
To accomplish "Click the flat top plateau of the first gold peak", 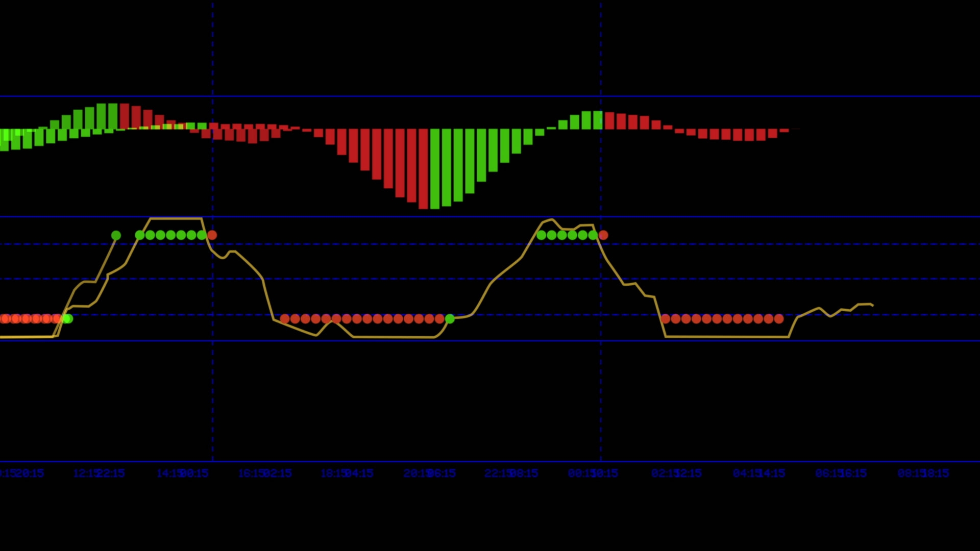I will coord(176,218).
